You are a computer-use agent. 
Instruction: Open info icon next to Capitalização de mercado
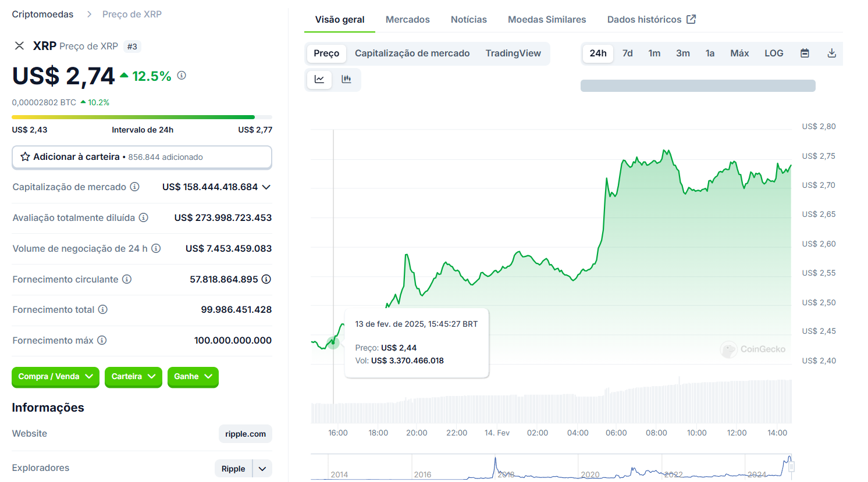coord(134,187)
